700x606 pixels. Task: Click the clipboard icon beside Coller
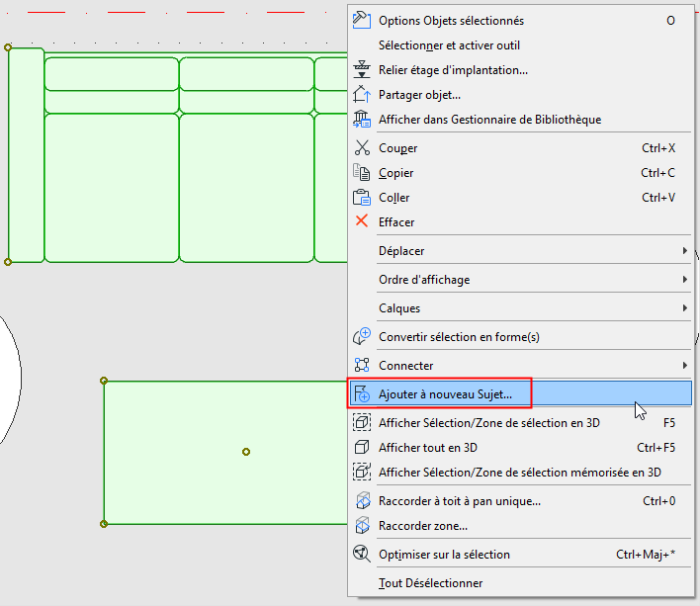tap(362, 198)
